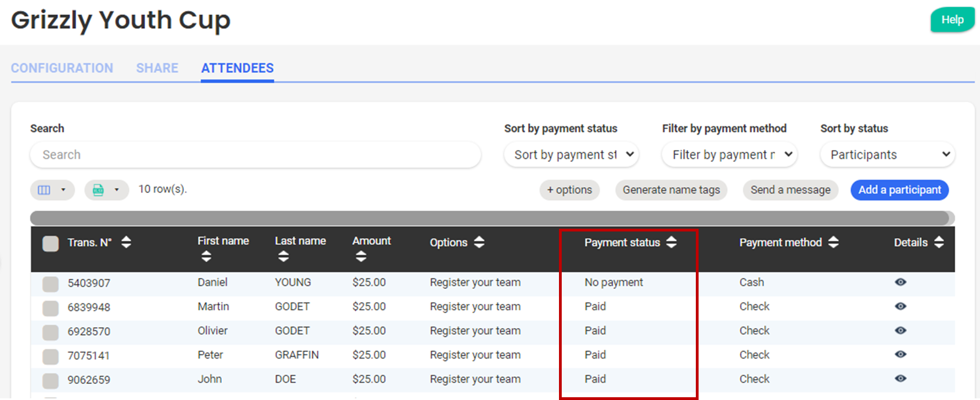
Task: Open details eye for Peter GRAFFIN
Action: 900,355
